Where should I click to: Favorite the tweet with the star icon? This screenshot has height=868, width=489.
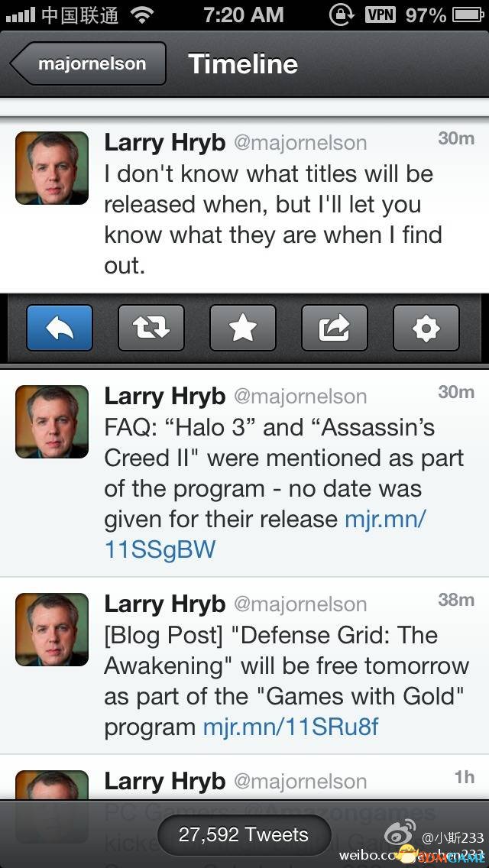242,328
